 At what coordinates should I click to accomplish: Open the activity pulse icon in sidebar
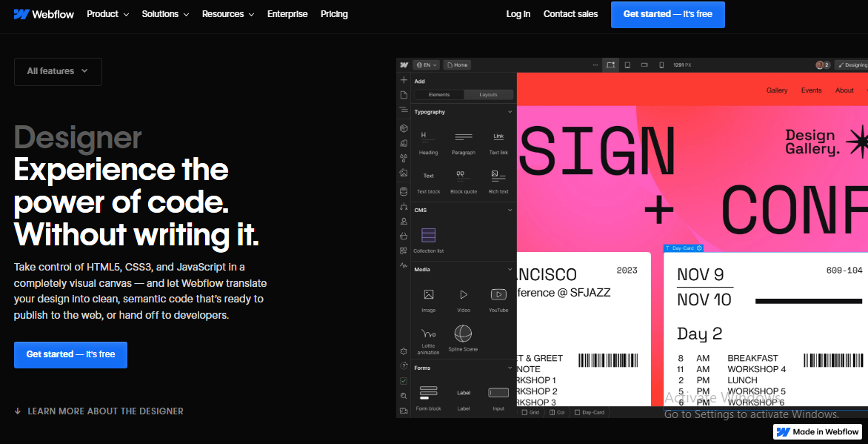coord(404,265)
